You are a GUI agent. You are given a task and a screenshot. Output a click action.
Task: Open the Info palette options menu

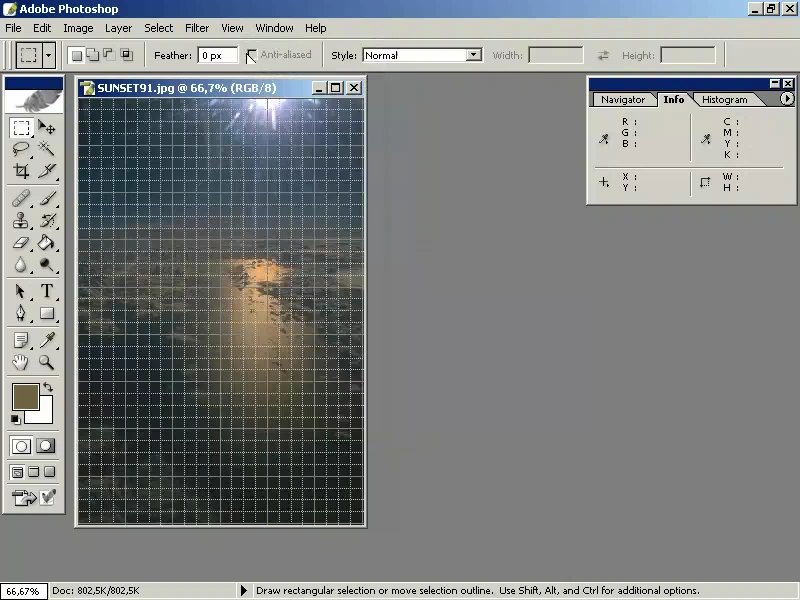click(787, 98)
